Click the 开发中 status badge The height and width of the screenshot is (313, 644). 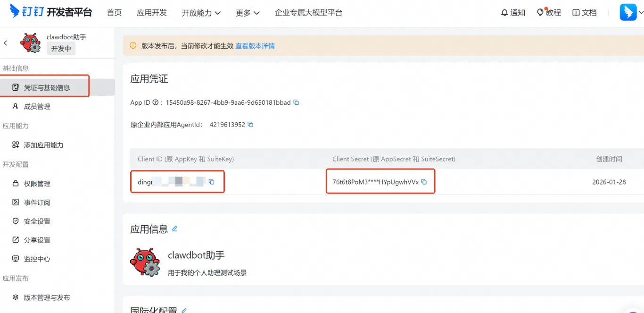point(61,49)
